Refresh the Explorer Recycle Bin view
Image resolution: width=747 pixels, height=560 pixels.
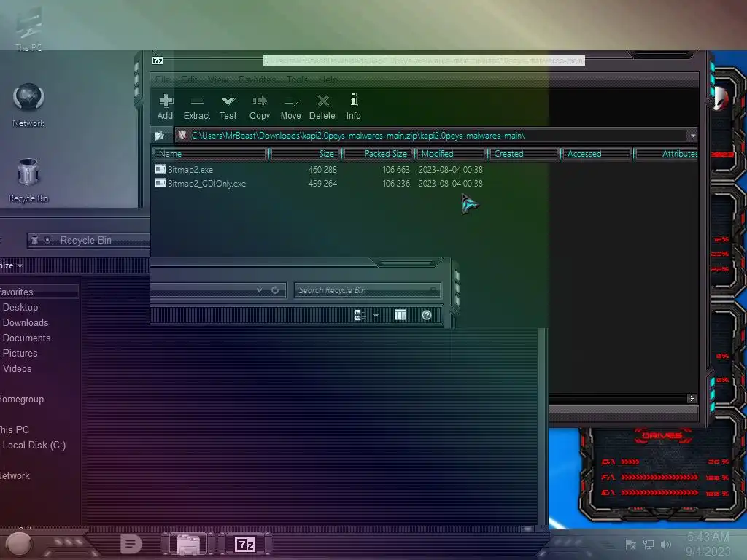click(x=275, y=289)
